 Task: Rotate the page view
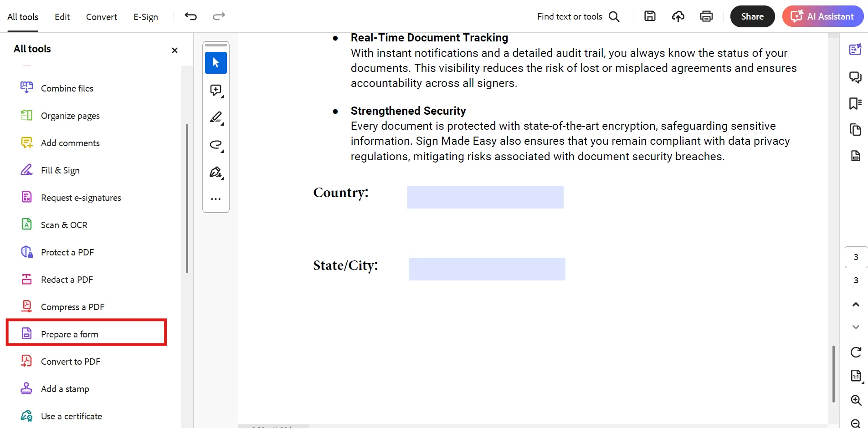(856, 352)
